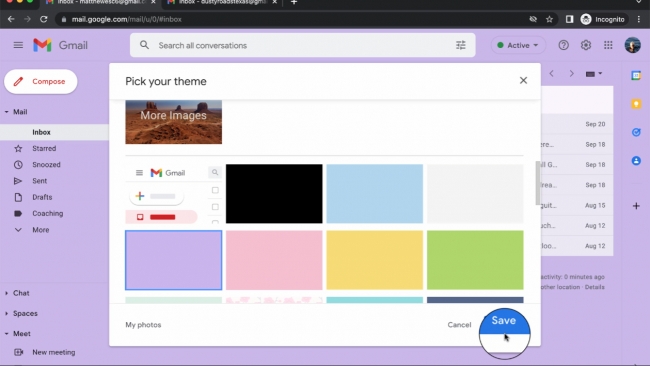Open Calendar in the side panel
650x366 pixels.
point(636,75)
